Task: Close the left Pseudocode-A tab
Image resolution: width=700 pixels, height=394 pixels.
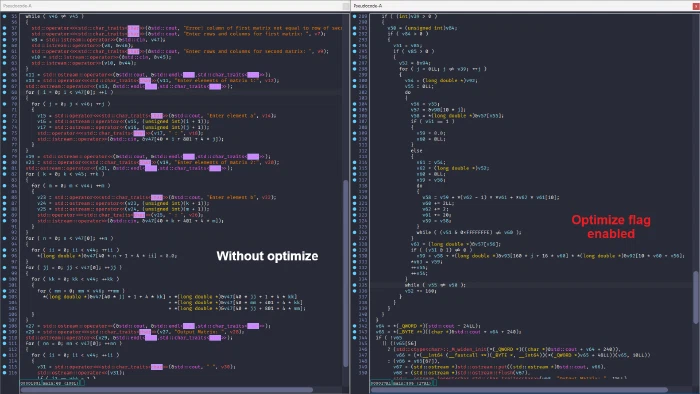Action: pos(346,6)
